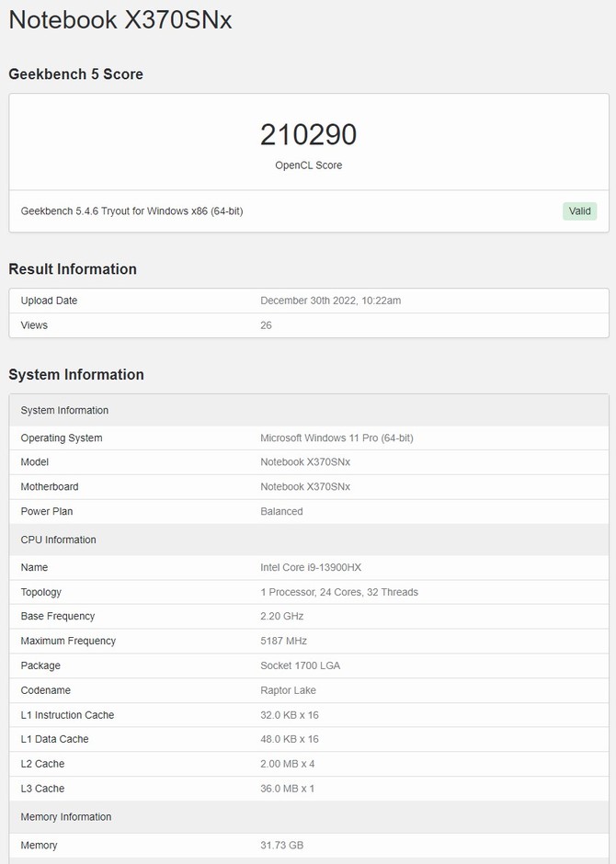
Task: Click the 'Package' label
Action: 40,666
